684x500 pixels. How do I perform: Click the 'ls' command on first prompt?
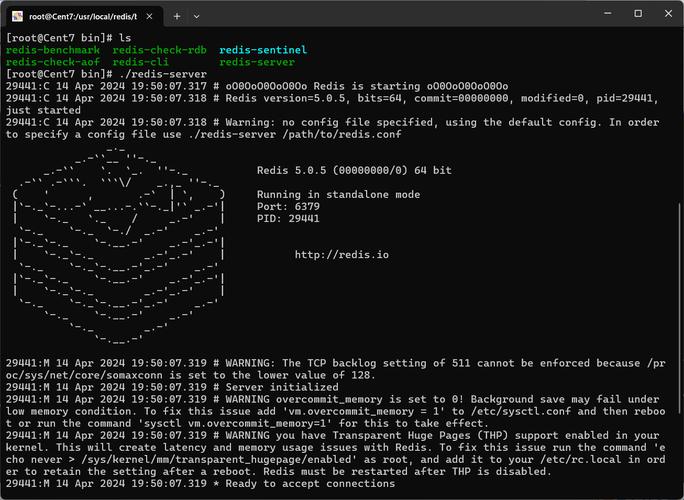[125, 38]
